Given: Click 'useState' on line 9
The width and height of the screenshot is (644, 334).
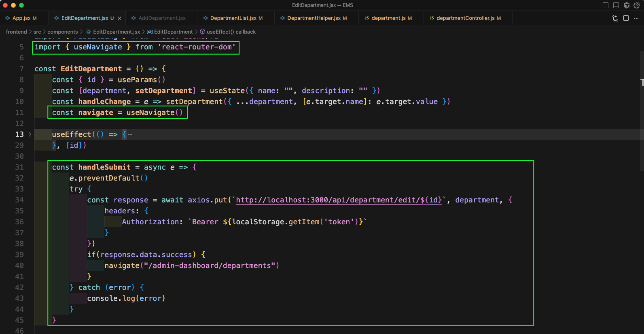Looking at the screenshot, I should (227, 91).
